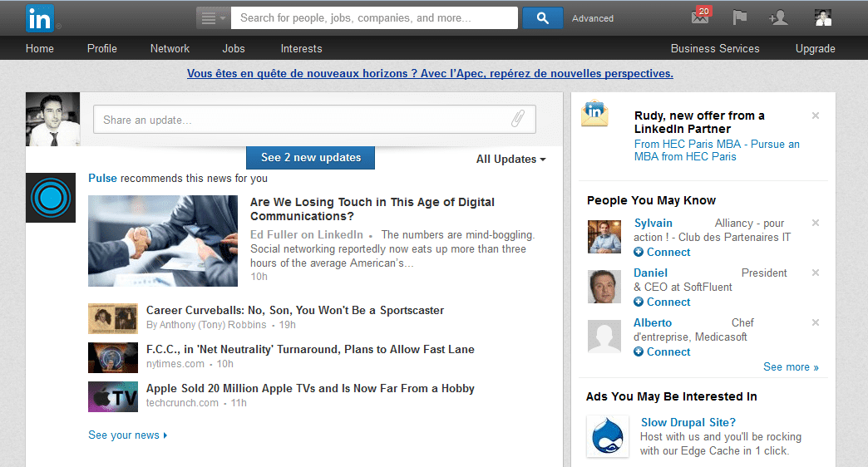Open the HEC Paris MBA offer link
868x467 pixels.
(x=717, y=150)
